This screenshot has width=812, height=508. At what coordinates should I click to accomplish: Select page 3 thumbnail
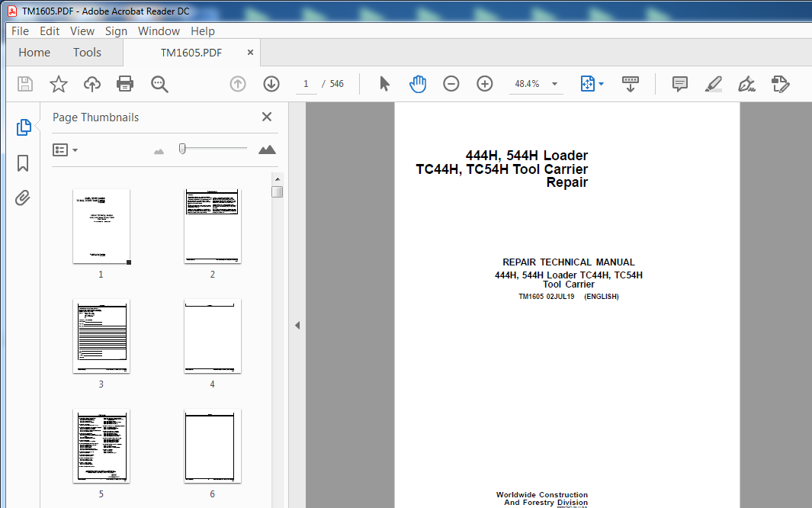click(101, 336)
